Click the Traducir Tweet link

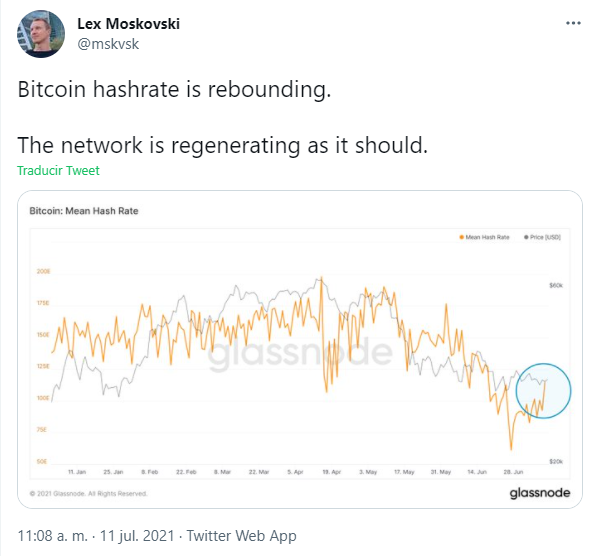click(58, 170)
